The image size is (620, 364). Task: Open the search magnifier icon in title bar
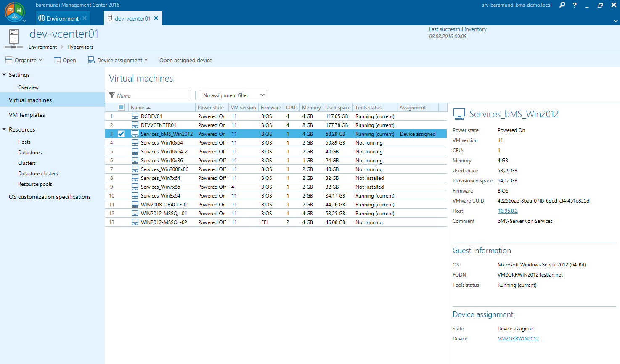coord(562,5)
